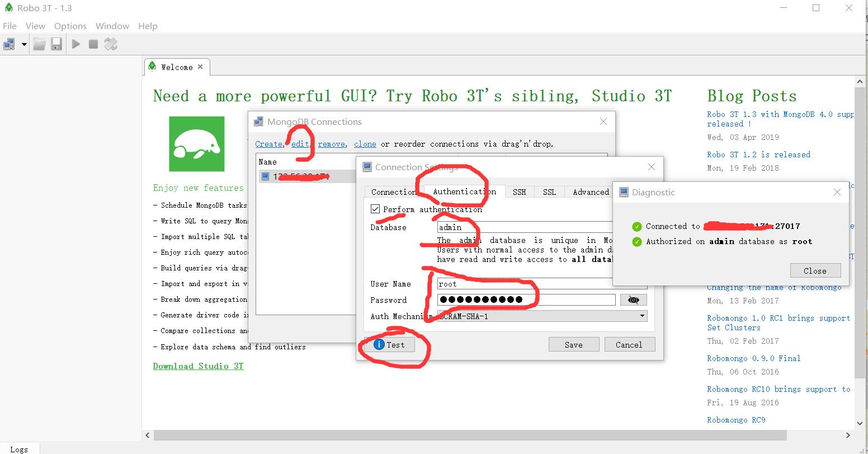Close the MongoDB Connections dialog
The height and width of the screenshot is (454, 868).
(x=603, y=121)
